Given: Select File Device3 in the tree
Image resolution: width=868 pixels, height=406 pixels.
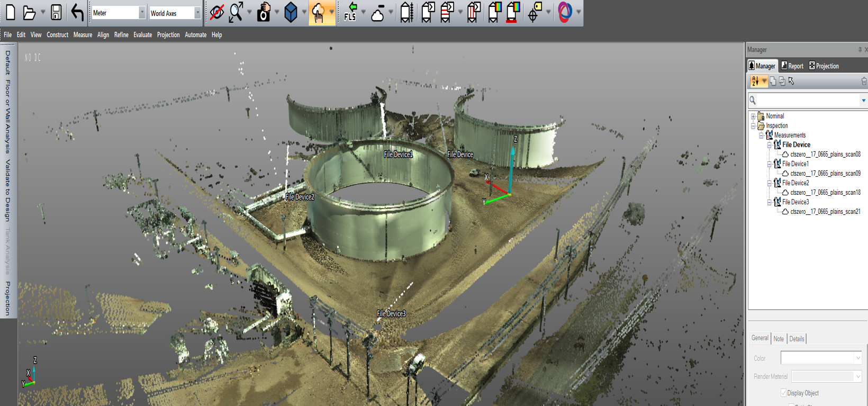Looking at the screenshot, I should click(x=795, y=202).
